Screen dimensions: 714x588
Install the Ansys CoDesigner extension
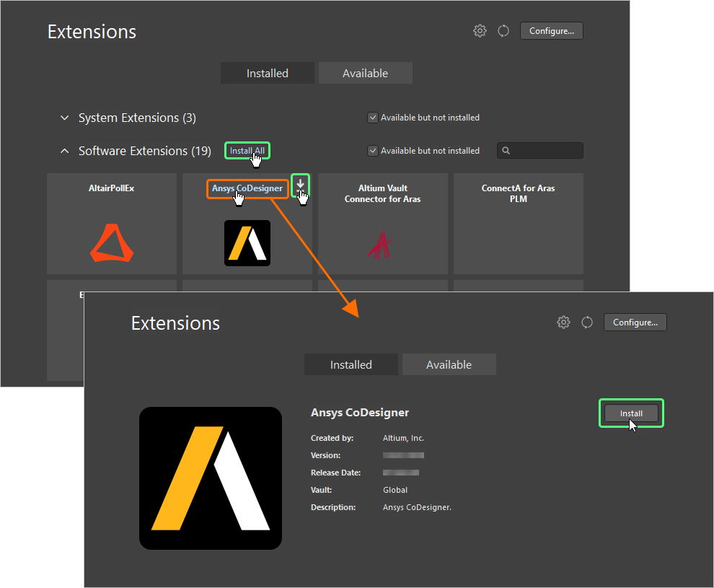[x=631, y=413]
